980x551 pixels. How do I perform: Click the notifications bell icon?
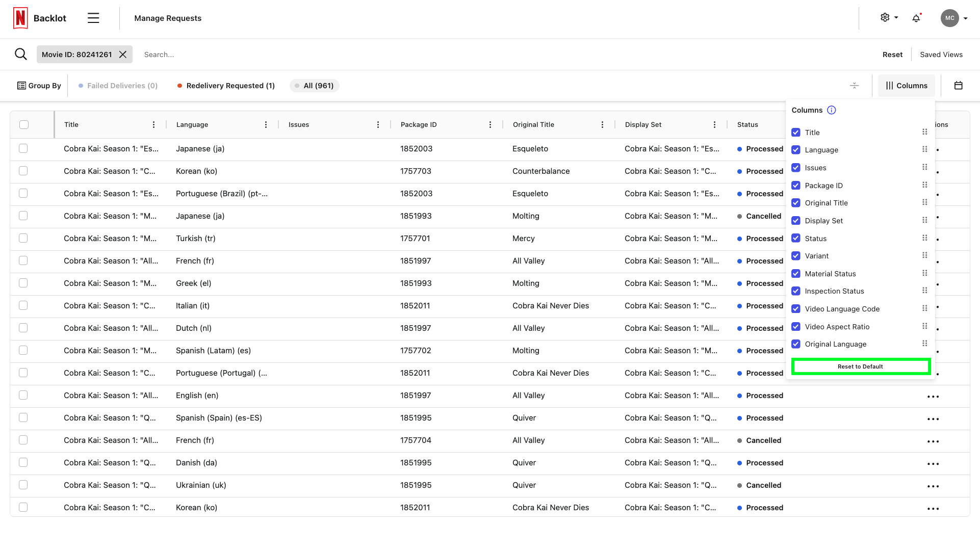pyautogui.click(x=916, y=18)
